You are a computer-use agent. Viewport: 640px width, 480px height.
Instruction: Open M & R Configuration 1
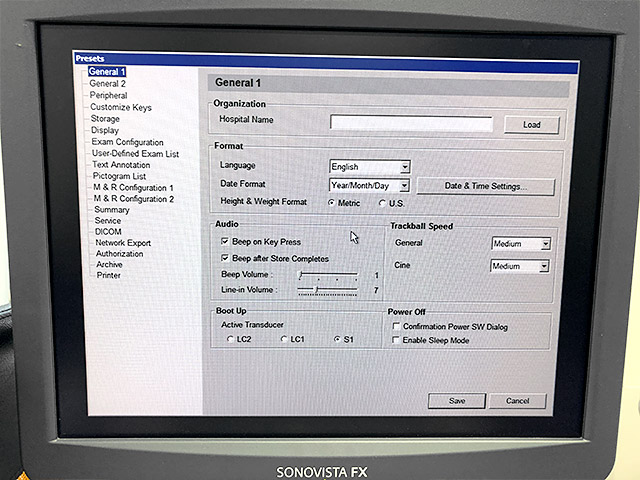click(x=133, y=188)
